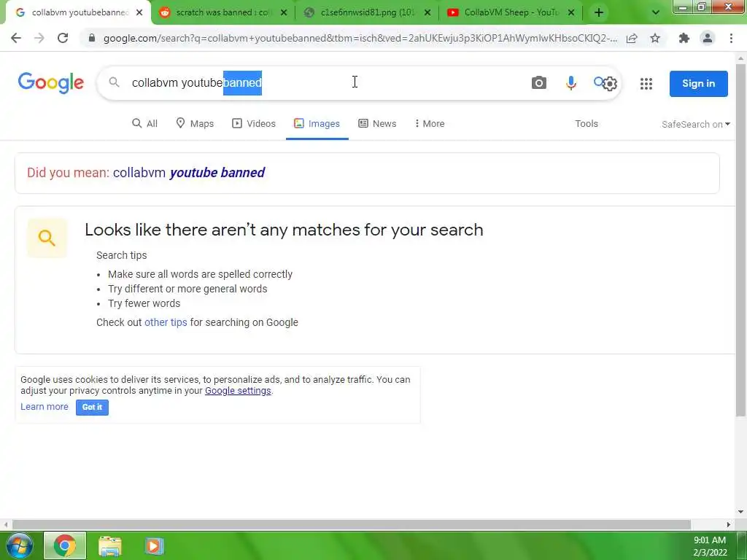Switch to News results tab
Viewport: 747px width, 560px height.
(x=377, y=124)
